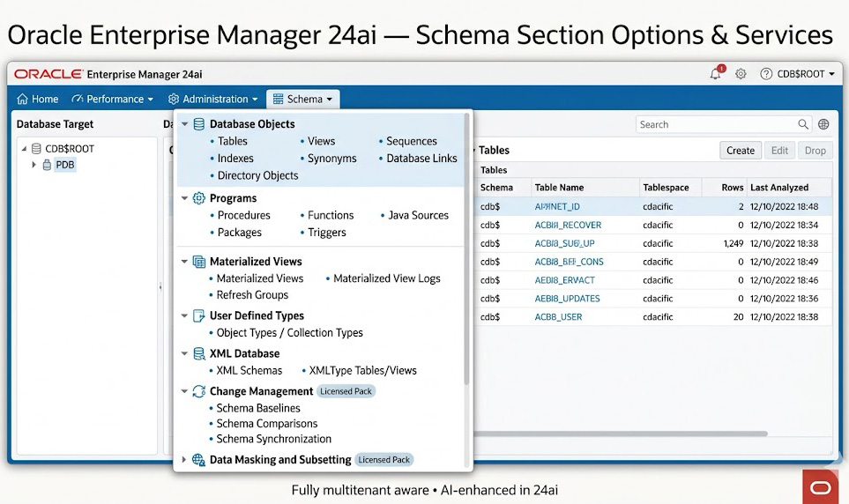849x504 pixels.
Task: Open the notifications bell icon
Action: click(x=715, y=74)
